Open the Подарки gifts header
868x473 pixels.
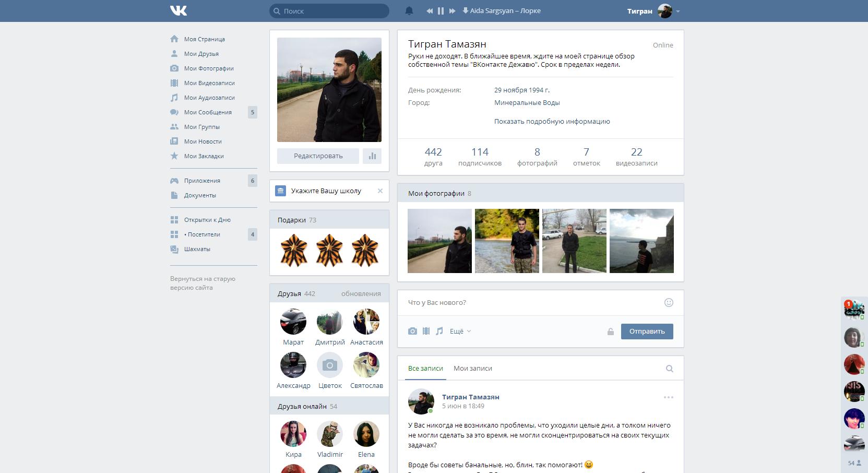click(329, 220)
